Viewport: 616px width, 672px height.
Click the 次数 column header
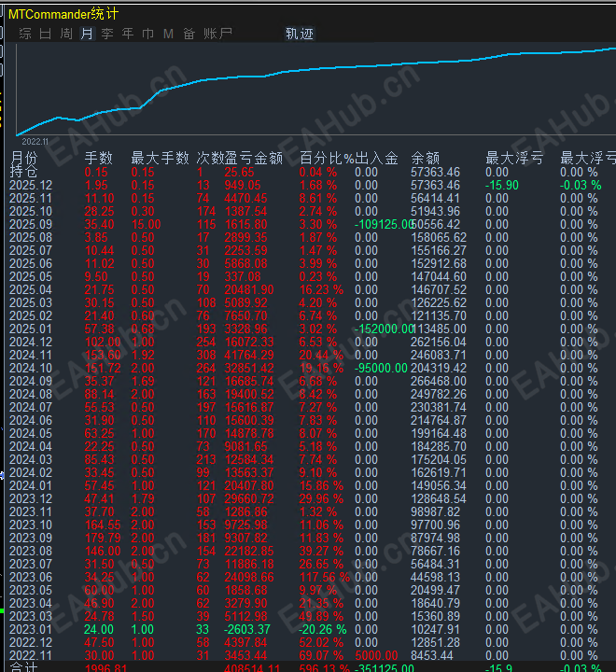pos(210,158)
